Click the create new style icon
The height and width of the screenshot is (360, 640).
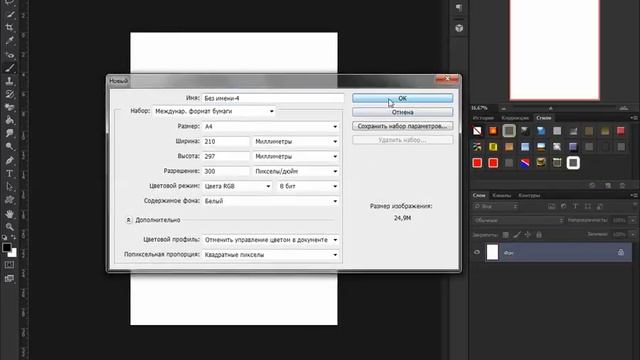[x=608, y=185]
